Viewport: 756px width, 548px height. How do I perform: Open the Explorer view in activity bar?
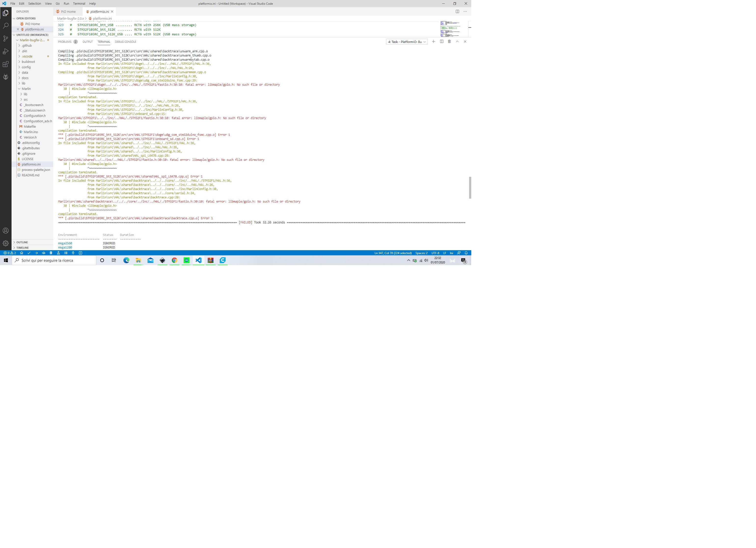[6, 13]
